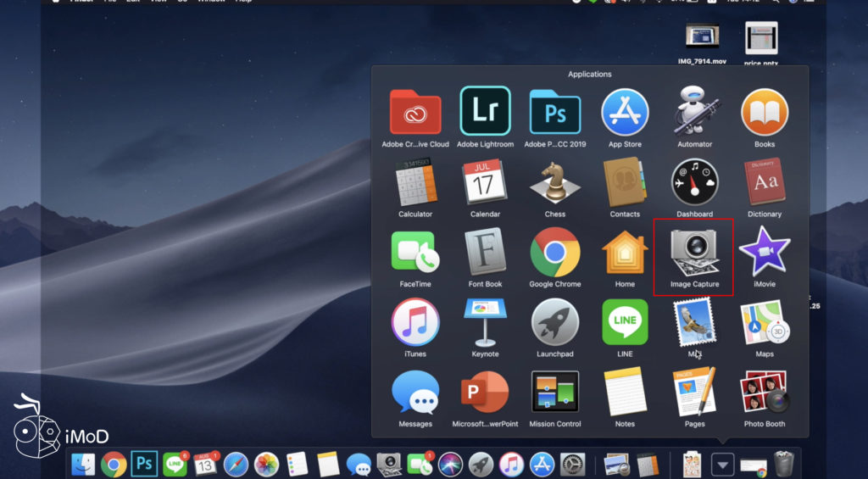Switch to Photoshop in the Dock
This screenshot has width=868, height=479.
coord(144,464)
